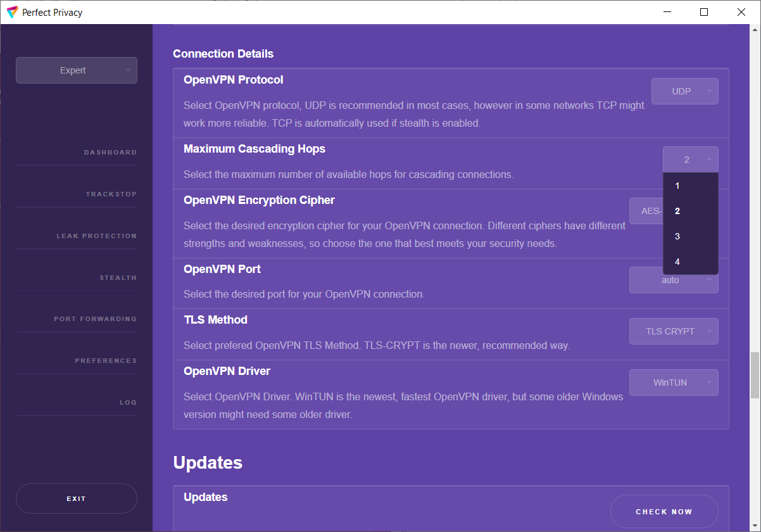This screenshot has height=532, width=761.
Task: Select 3 hops from the list
Action: (691, 236)
